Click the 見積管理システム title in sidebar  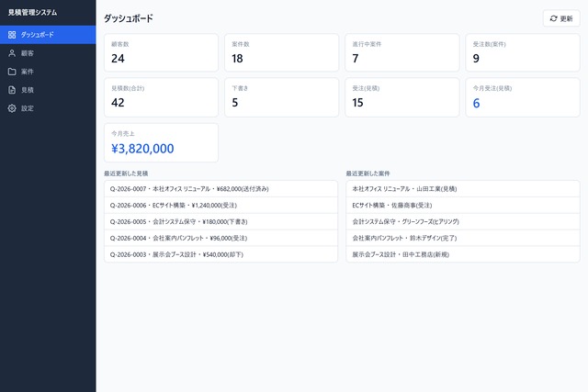(x=33, y=12)
